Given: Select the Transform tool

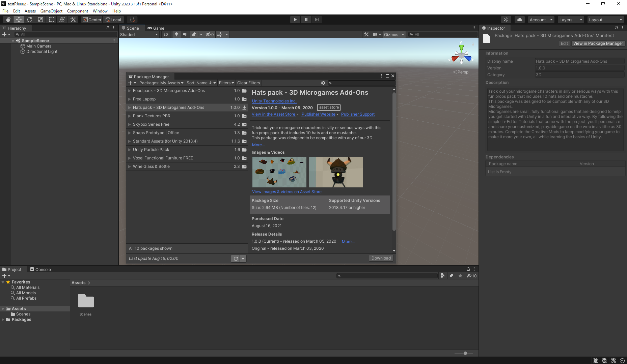Looking at the screenshot, I should (x=62, y=20).
